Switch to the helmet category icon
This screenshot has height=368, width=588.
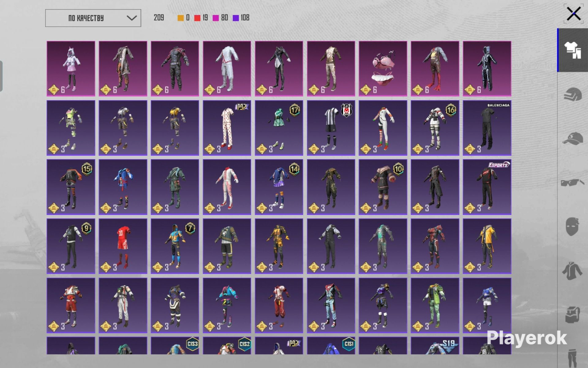coord(573,94)
